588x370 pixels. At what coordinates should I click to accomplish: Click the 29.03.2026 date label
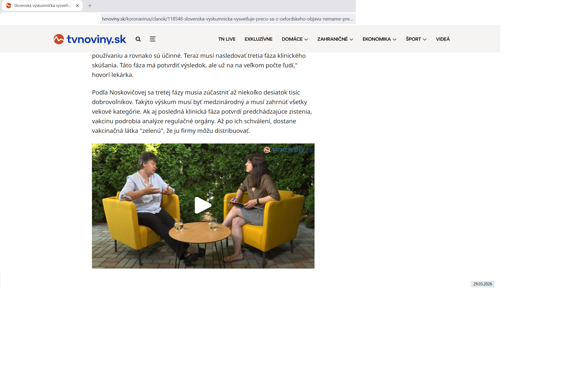click(482, 284)
